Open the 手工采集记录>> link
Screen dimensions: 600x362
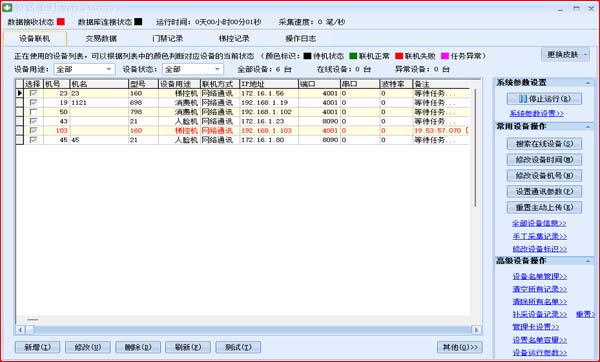[x=540, y=236]
